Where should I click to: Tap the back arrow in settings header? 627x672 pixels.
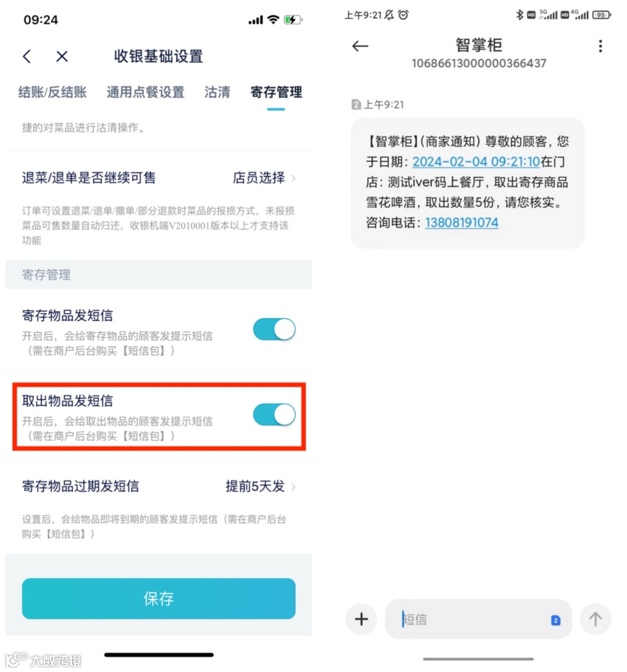pyautogui.click(x=27, y=56)
